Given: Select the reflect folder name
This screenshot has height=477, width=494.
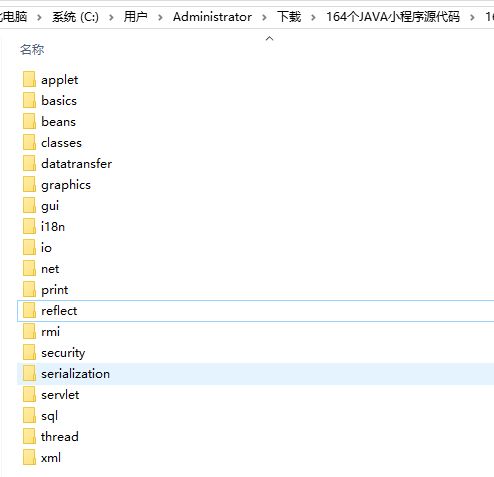Looking at the screenshot, I should 59,311.
